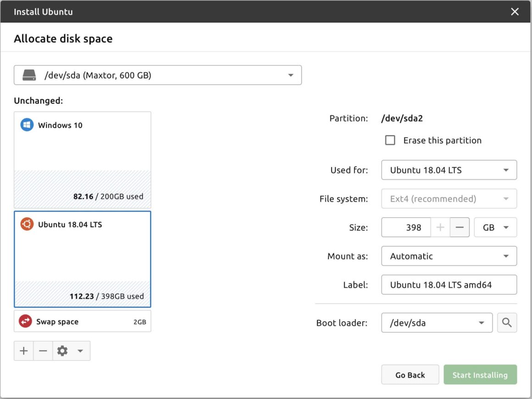Decrease partition size with minus stepper
This screenshot has height=399, width=532.
[x=460, y=227]
